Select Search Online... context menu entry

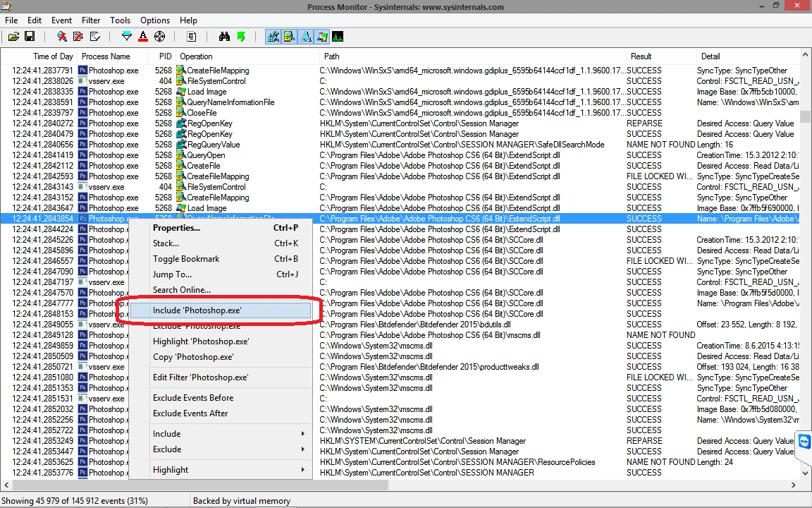[221, 290]
